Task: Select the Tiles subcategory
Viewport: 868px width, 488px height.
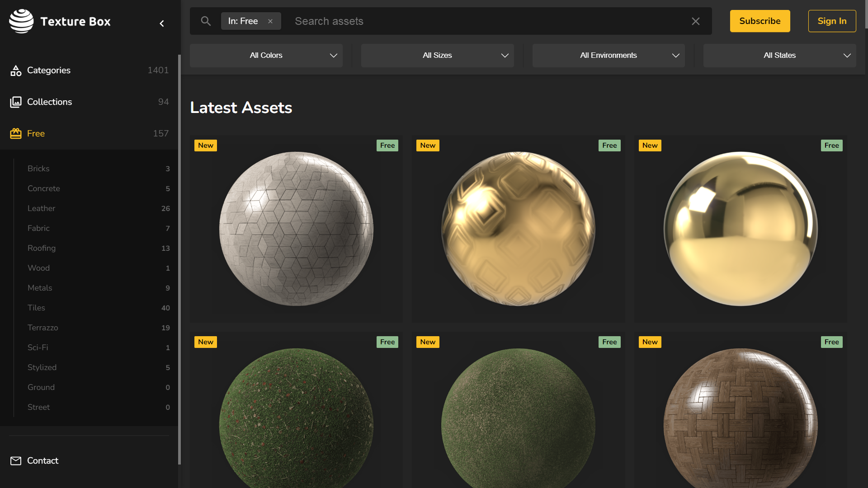Action: point(99,308)
